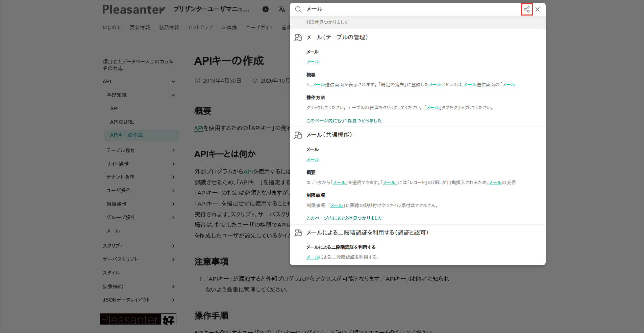Screen dimensions: 644x333
Task: Open セットアップ tab in top navigation
Action: (200, 27)
